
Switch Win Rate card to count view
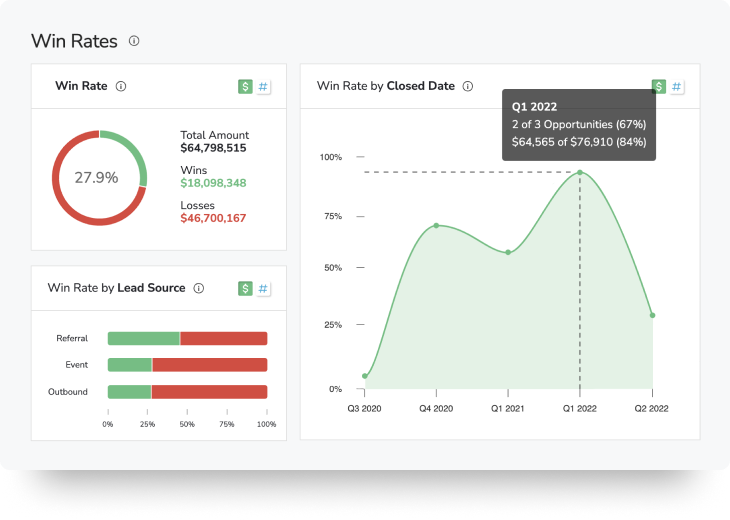(264, 87)
